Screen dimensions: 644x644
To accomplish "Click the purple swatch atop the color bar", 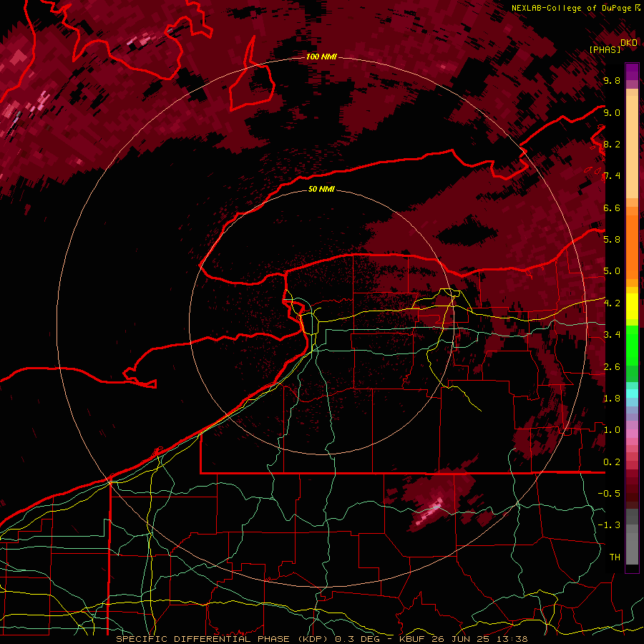I will (632, 72).
